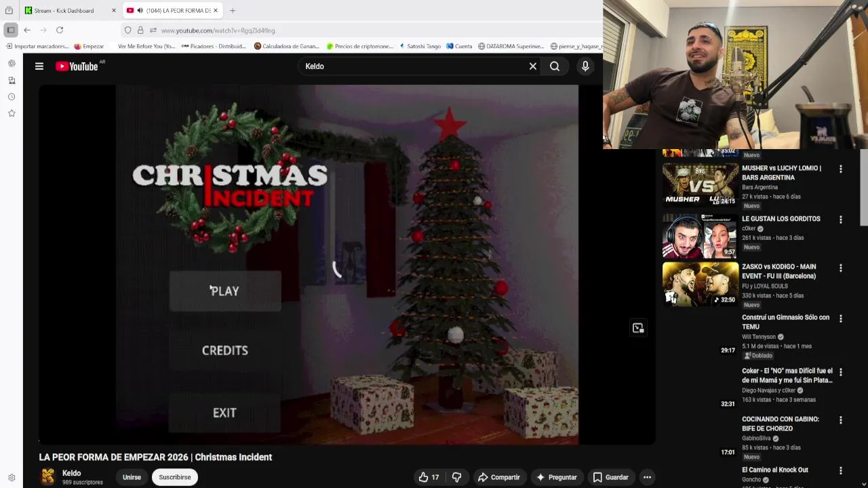Open Picadores - Distribuid bookmark
Viewport: 868px width, 488px height.
point(214,47)
